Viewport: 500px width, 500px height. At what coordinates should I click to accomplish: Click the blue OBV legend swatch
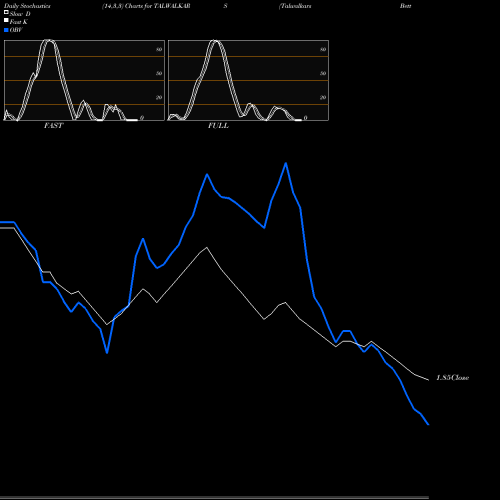coord(6,30)
